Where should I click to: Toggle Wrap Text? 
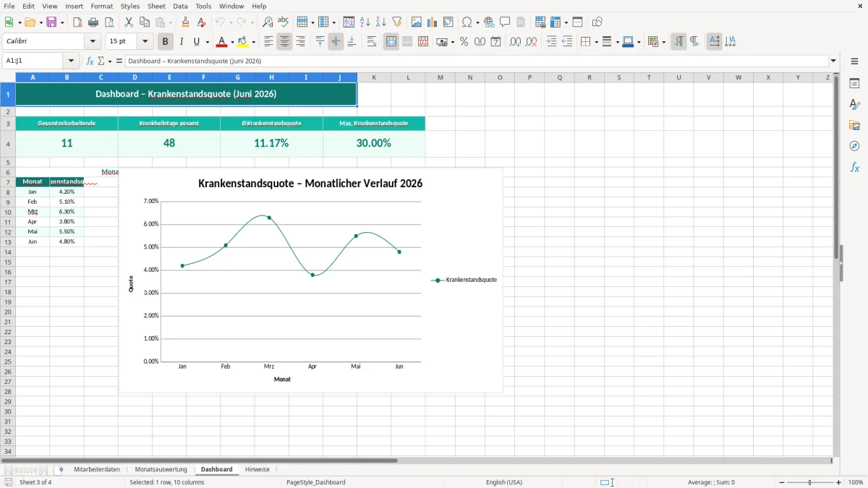372,42
